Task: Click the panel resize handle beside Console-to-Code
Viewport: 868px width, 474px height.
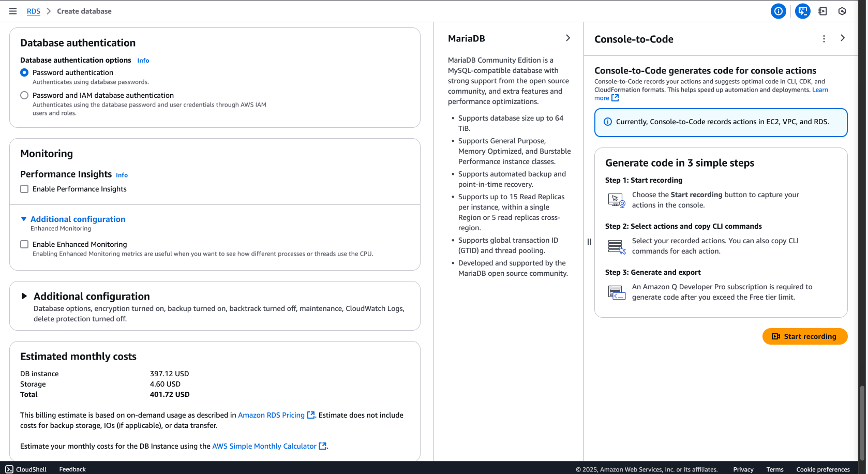Action: [x=589, y=242]
